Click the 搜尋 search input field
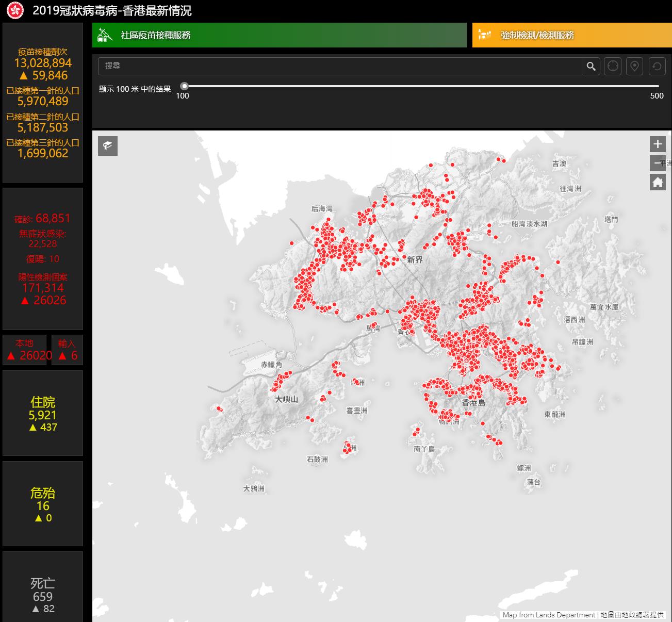The image size is (672, 622). pos(339,66)
